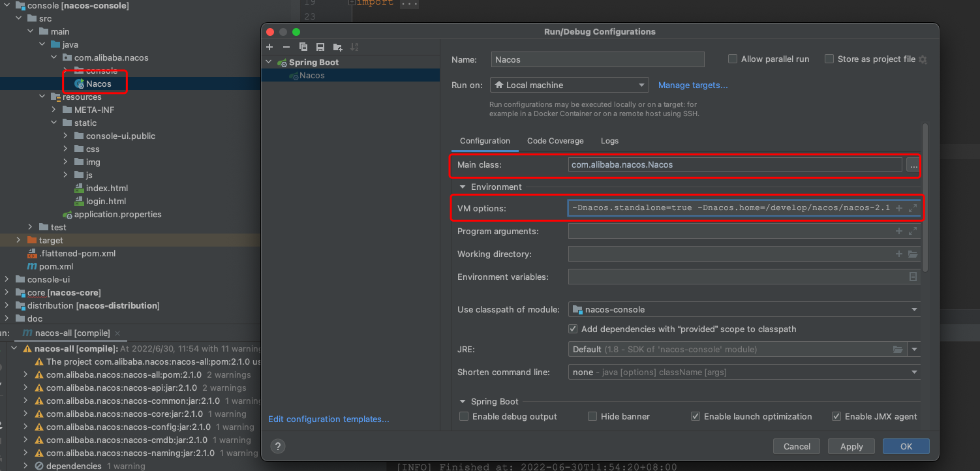Insert macro in VM options field
The image size is (980, 471).
click(898, 208)
